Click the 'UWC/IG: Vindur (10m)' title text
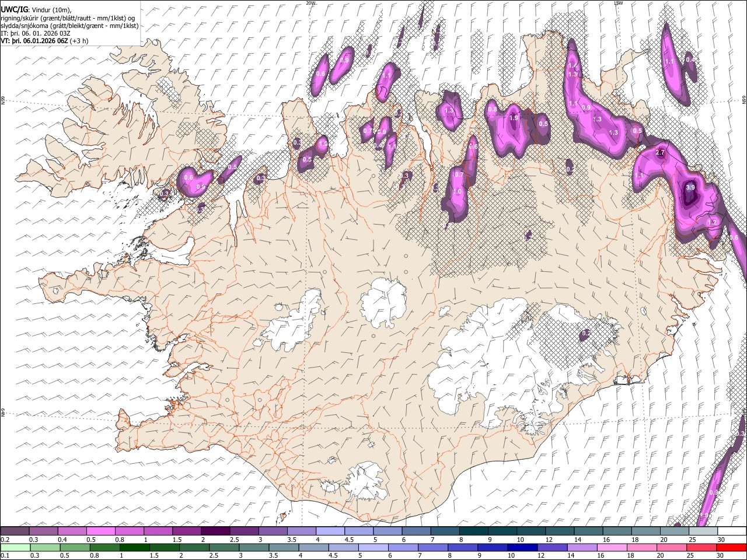 click(x=36, y=9)
